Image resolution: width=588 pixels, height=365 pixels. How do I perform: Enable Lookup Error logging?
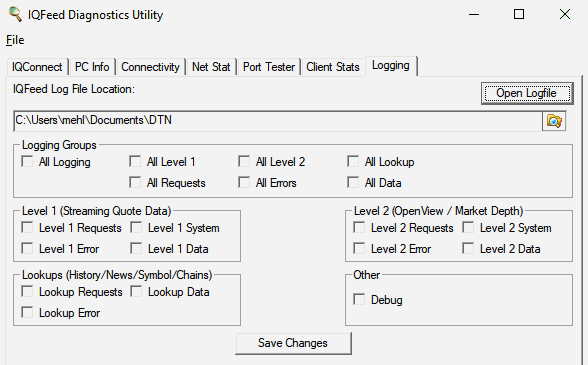[27, 312]
